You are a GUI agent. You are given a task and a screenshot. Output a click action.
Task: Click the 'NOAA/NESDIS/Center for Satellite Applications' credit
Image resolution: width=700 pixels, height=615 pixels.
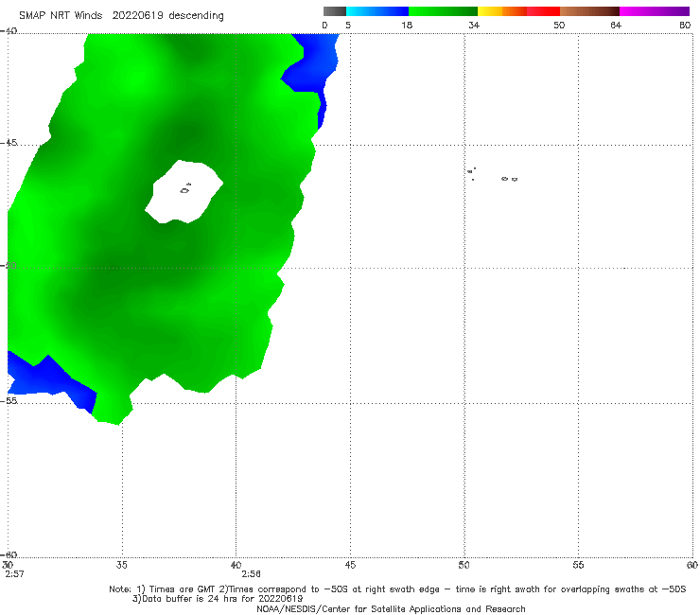coord(391,609)
